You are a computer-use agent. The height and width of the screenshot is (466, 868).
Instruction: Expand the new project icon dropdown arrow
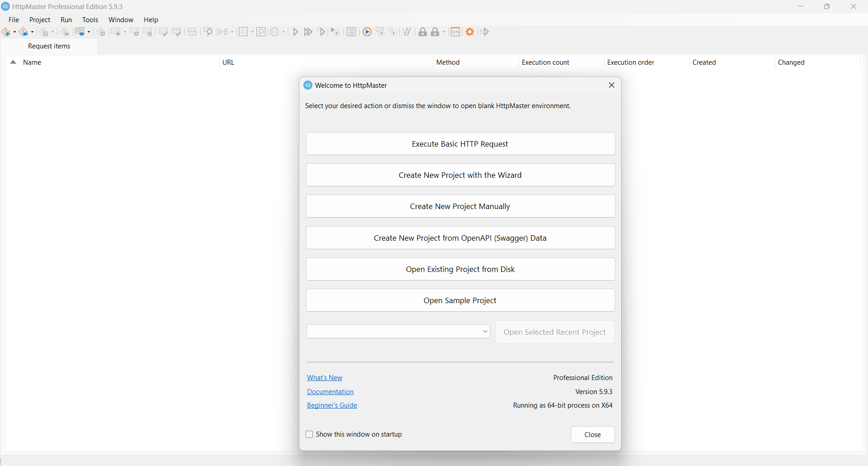tap(14, 32)
